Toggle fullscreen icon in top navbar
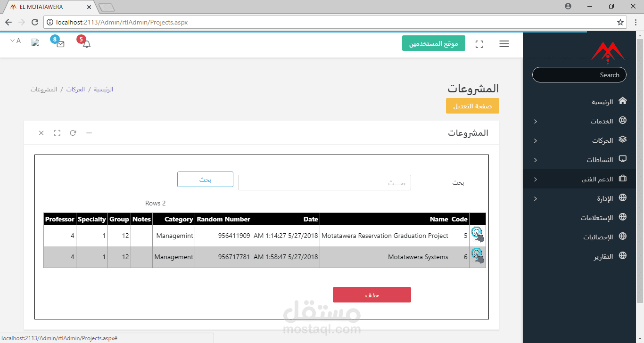 coord(479,44)
